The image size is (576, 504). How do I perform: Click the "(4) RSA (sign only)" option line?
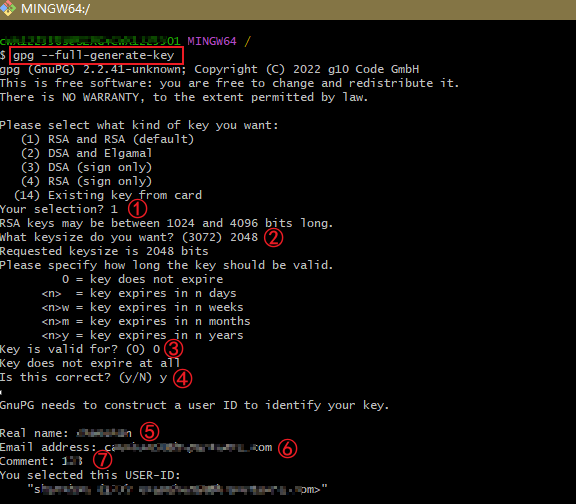coord(86,181)
